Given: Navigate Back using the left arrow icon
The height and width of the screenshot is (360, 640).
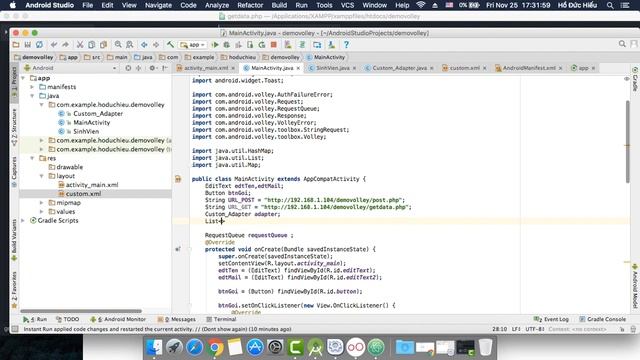Looking at the screenshot, I should pos(144,45).
